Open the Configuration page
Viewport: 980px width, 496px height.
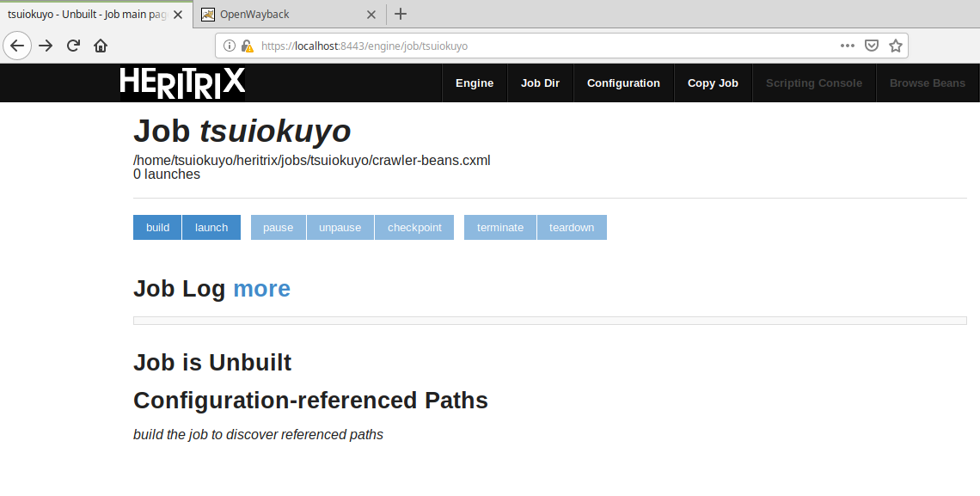coord(623,83)
